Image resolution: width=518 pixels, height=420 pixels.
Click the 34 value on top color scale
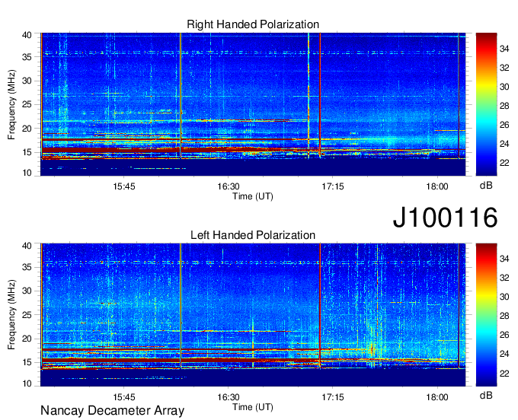504,49
